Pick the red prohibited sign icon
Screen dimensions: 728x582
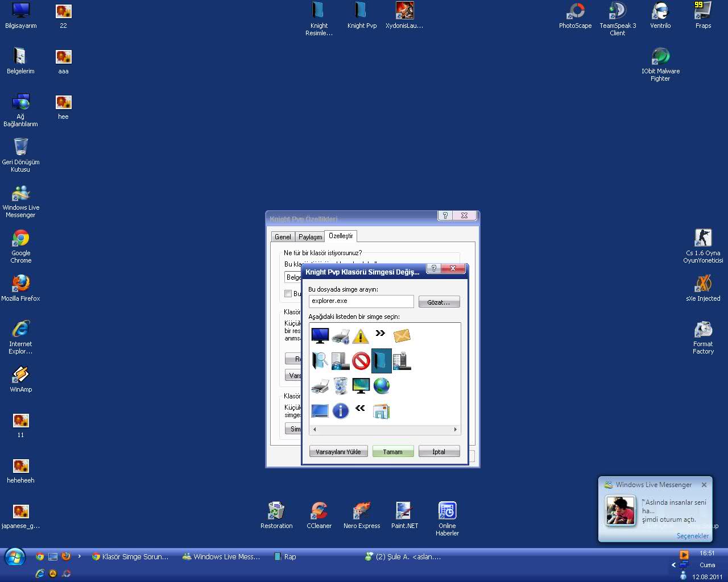tap(361, 360)
